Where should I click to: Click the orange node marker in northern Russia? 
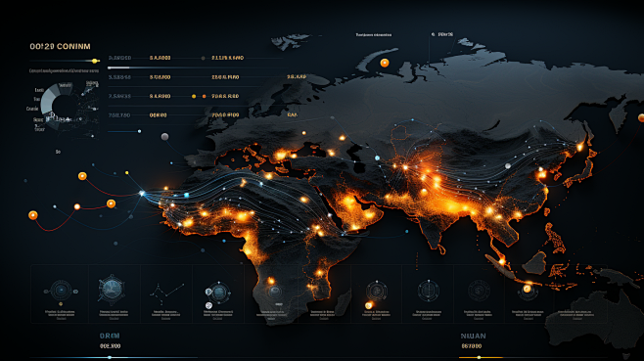tap(385, 63)
